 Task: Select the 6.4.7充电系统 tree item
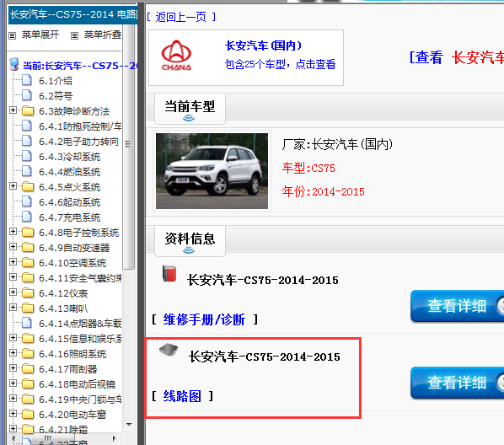pos(70,217)
